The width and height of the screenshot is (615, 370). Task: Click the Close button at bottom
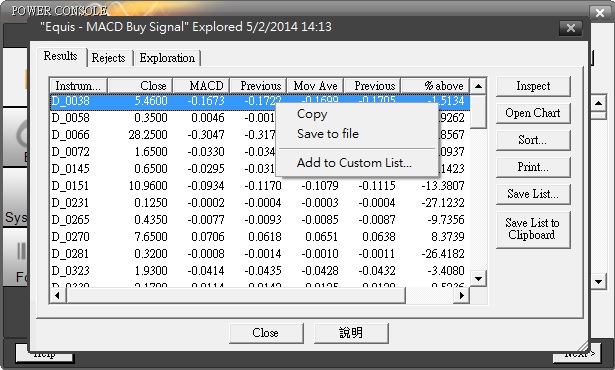tap(266, 333)
